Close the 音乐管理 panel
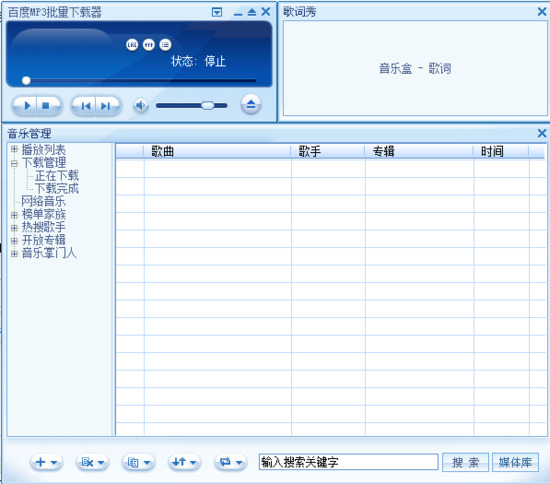The height and width of the screenshot is (484, 550). [542, 133]
